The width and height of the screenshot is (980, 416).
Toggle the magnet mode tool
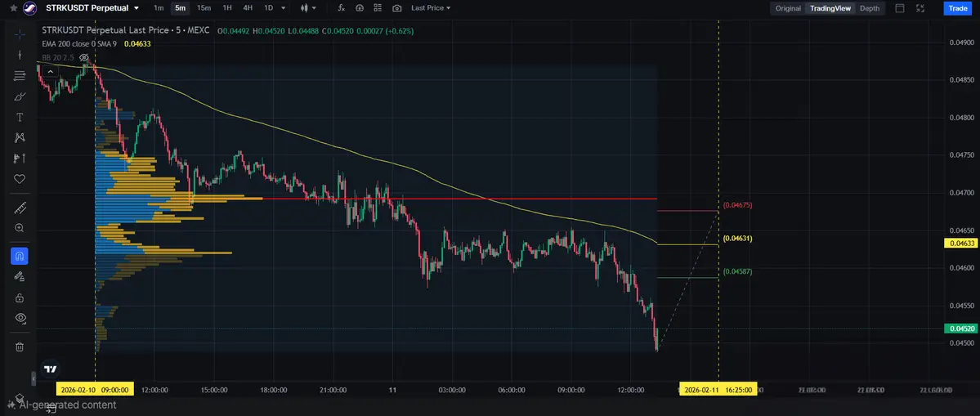point(20,256)
